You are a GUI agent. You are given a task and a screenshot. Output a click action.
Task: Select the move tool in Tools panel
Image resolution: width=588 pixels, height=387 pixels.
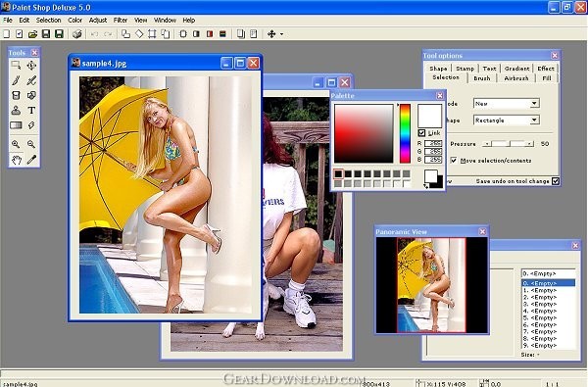(x=31, y=66)
